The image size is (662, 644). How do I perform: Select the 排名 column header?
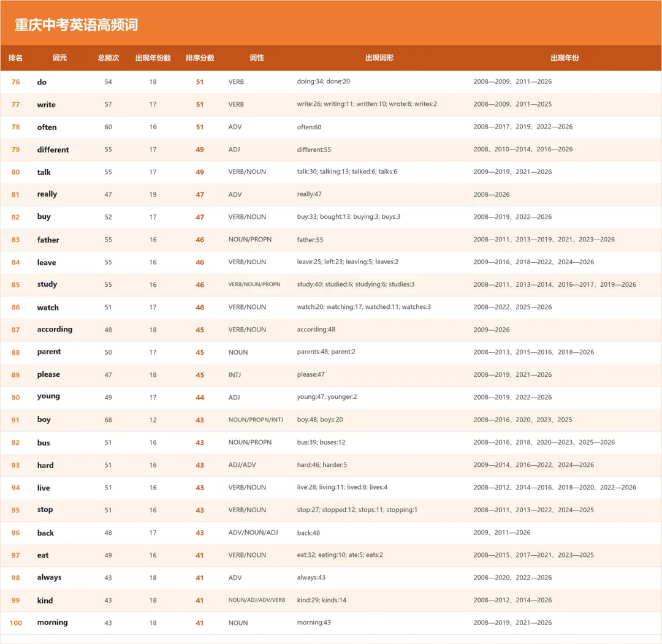15,58
